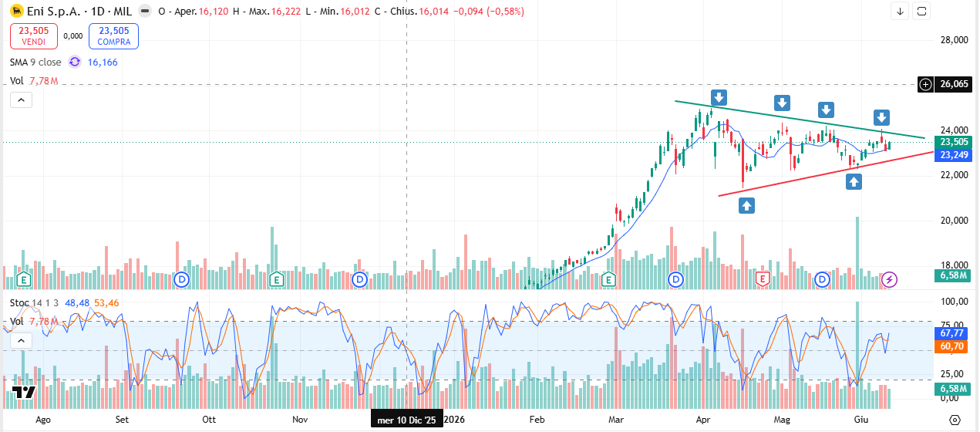Open the Eni S.p.A. symbol title
The image size is (980, 432).
[x=70, y=12]
